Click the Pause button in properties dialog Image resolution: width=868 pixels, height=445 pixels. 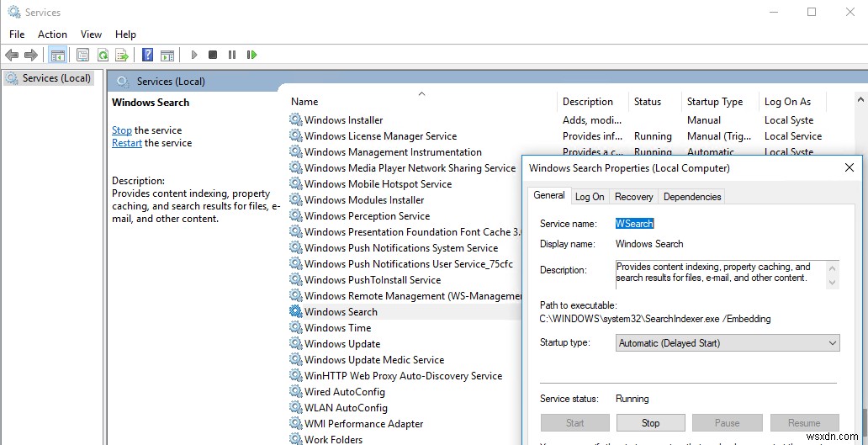[728, 423]
